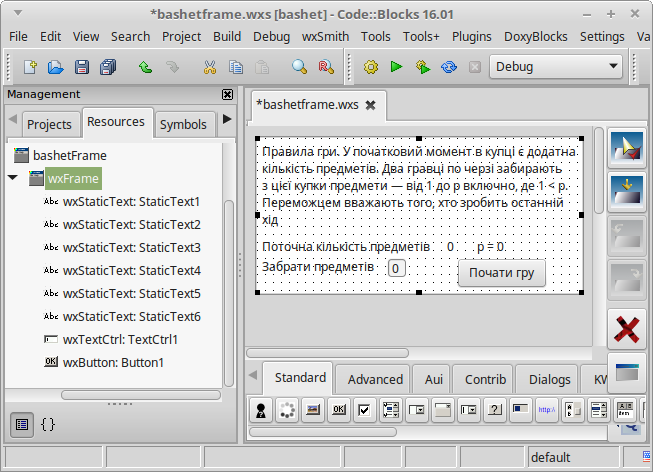
Task: Add a wxChoice widget from the palette
Action: pyautogui.click(x=417, y=410)
